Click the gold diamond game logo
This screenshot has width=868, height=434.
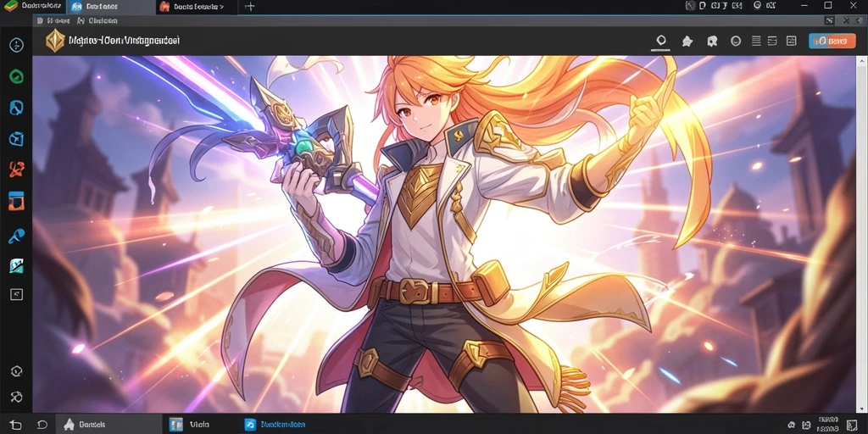[55, 41]
